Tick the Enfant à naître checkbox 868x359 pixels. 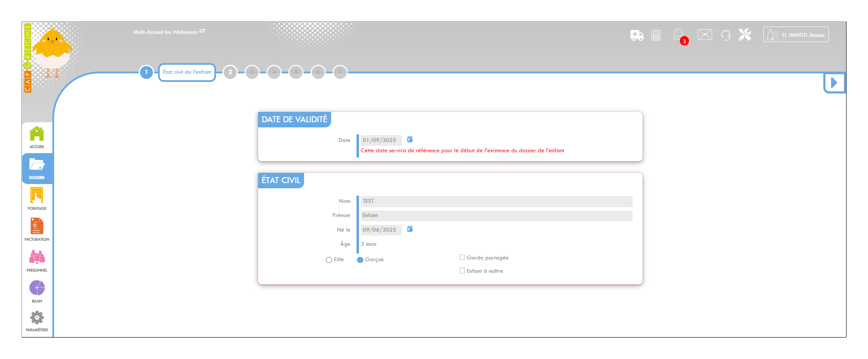462,271
